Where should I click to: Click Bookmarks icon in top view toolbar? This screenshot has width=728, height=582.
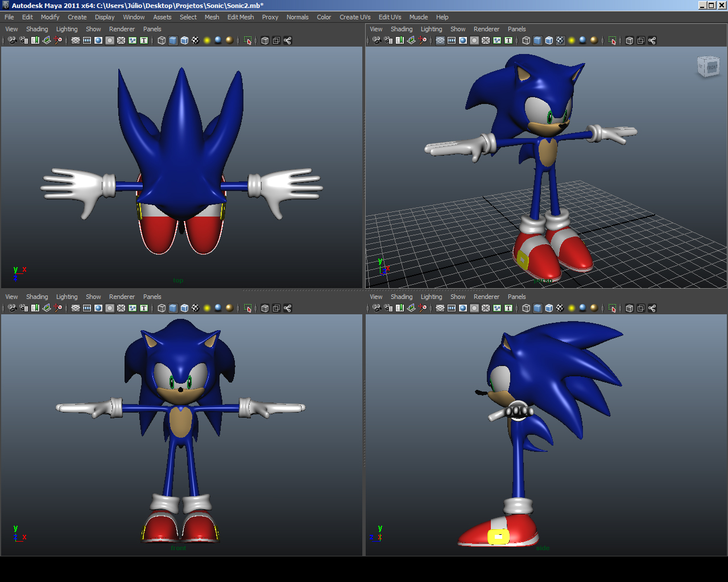click(35, 40)
